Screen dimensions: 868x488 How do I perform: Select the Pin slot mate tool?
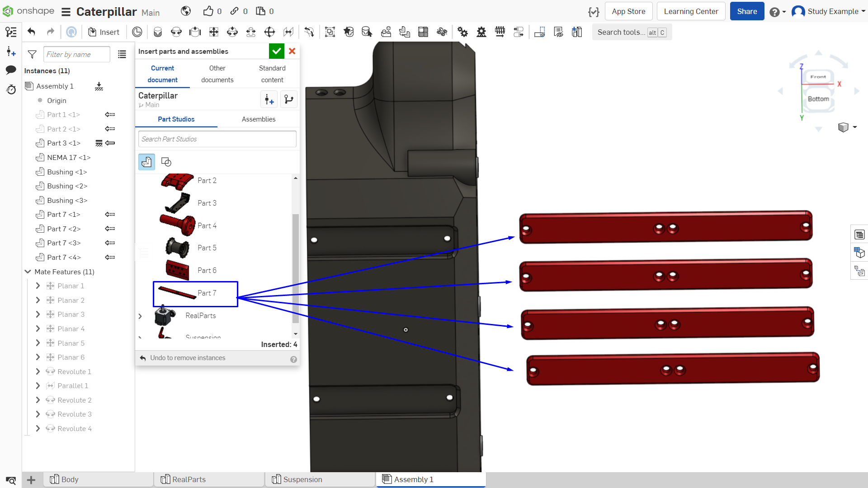[x=251, y=32]
